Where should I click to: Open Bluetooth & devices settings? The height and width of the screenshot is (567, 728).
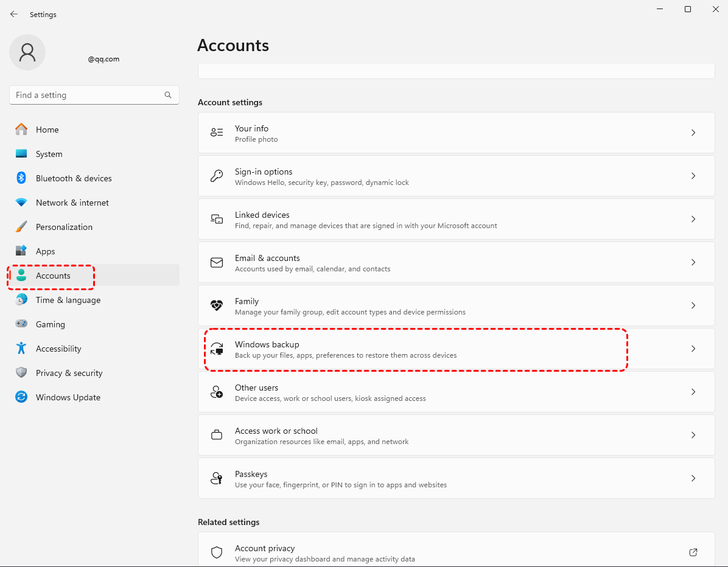pos(94,178)
